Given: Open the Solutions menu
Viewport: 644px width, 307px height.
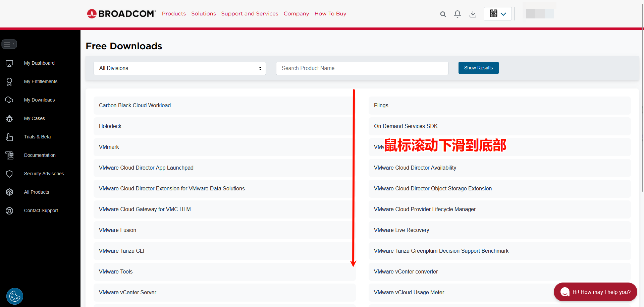Looking at the screenshot, I should pyautogui.click(x=204, y=14).
